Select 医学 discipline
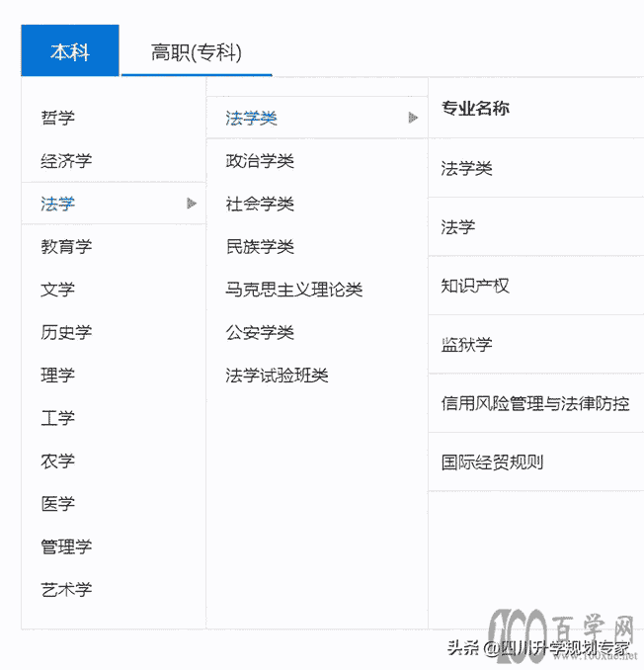Viewport: 644px width, 670px height. click(57, 504)
